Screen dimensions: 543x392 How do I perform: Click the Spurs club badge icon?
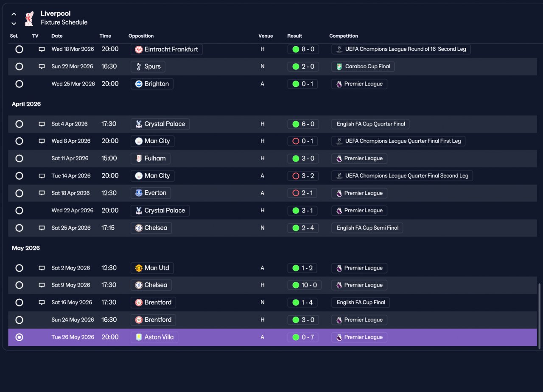[x=138, y=67]
